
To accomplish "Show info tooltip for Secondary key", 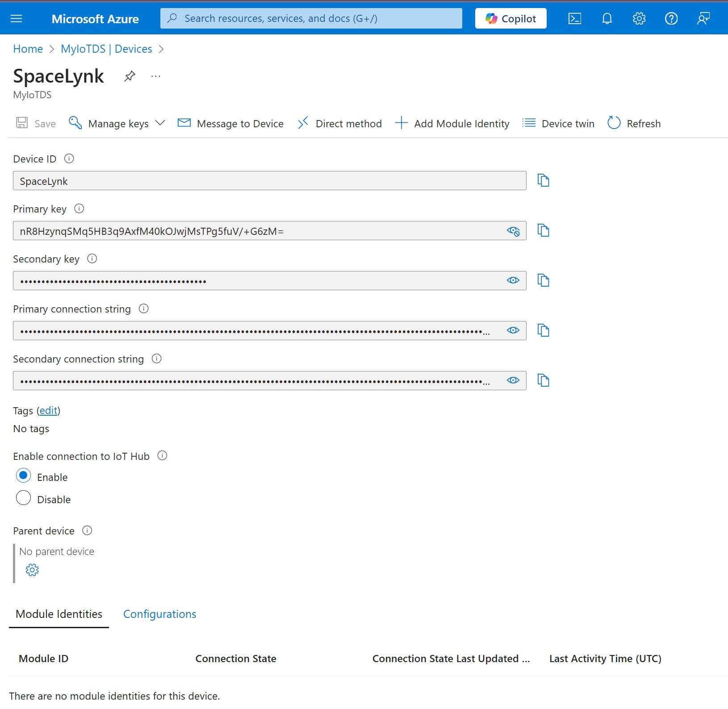I will point(92,259).
